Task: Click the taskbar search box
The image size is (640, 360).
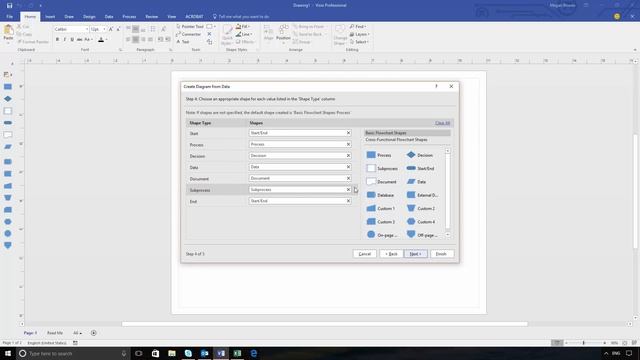Action: [x=73, y=353]
